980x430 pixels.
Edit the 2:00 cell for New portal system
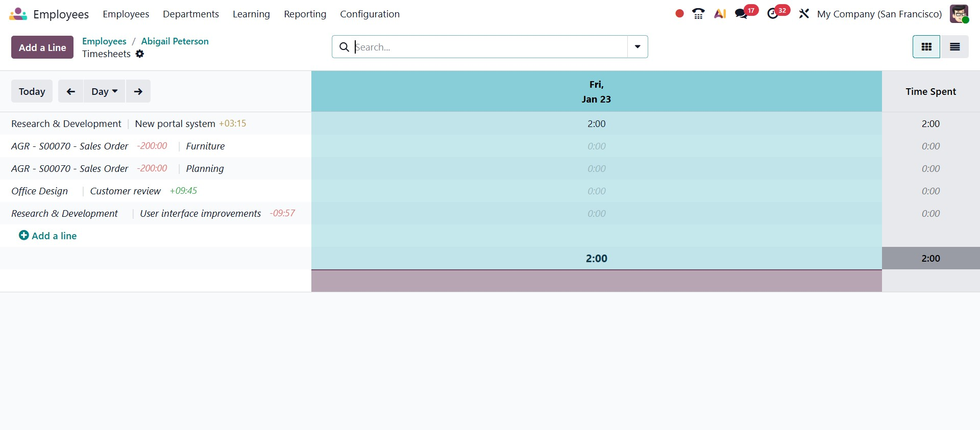click(x=597, y=123)
